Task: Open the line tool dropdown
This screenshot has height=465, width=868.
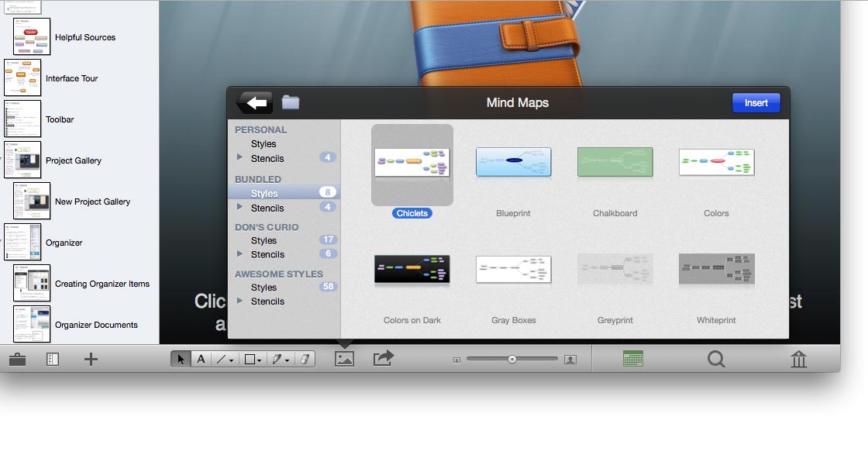Action: (225, 359)
